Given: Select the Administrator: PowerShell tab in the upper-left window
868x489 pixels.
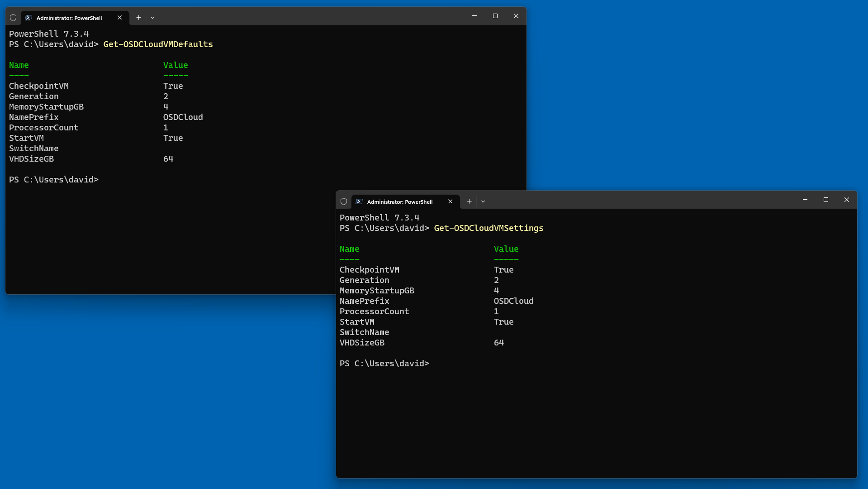Looking at the screenshot, I should [69, 18].
